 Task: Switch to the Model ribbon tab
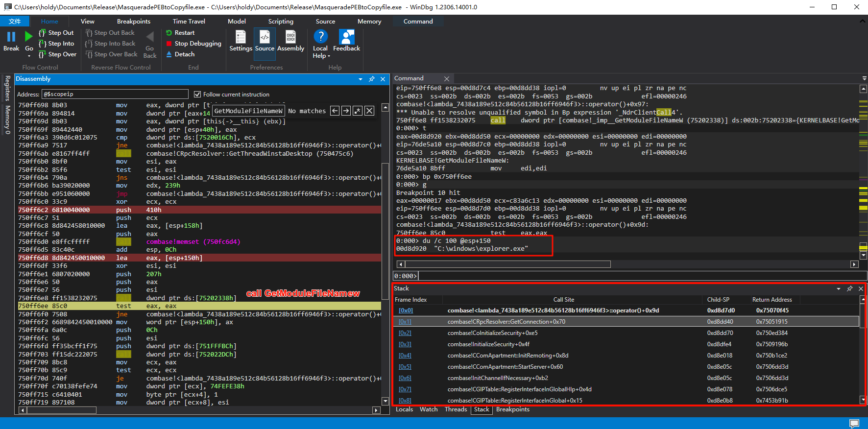tap(237, 22)
